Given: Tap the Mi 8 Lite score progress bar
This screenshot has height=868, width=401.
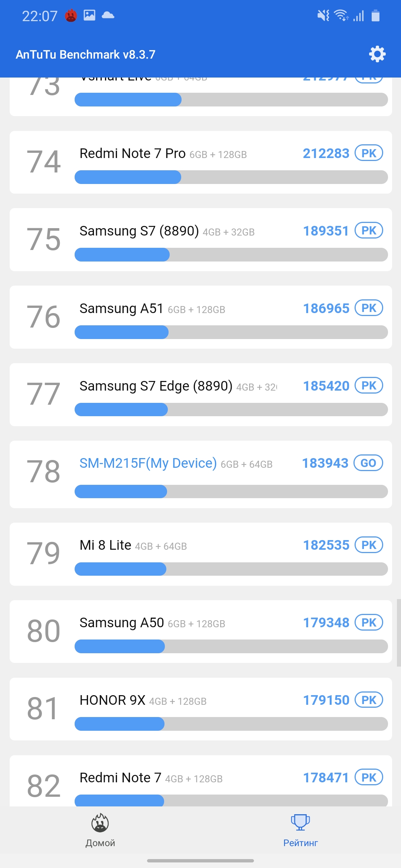Looking at the screenshot, I should pyautogui.click(x=231, y=569).
